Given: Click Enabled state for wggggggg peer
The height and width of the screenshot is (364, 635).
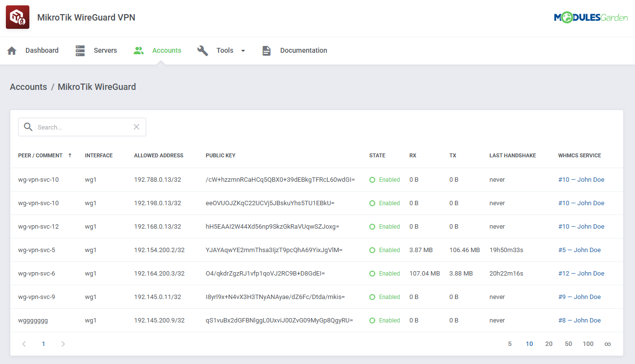Looking at the screenshot, I should click(385, 321).
